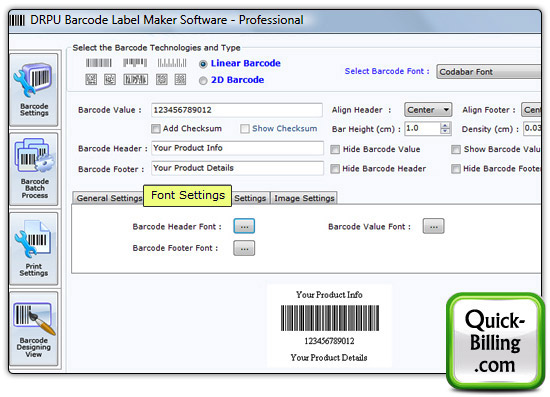Open the Barcode Header Font chooser button
The width and height of the screenshot is (550, 397).
244,226
